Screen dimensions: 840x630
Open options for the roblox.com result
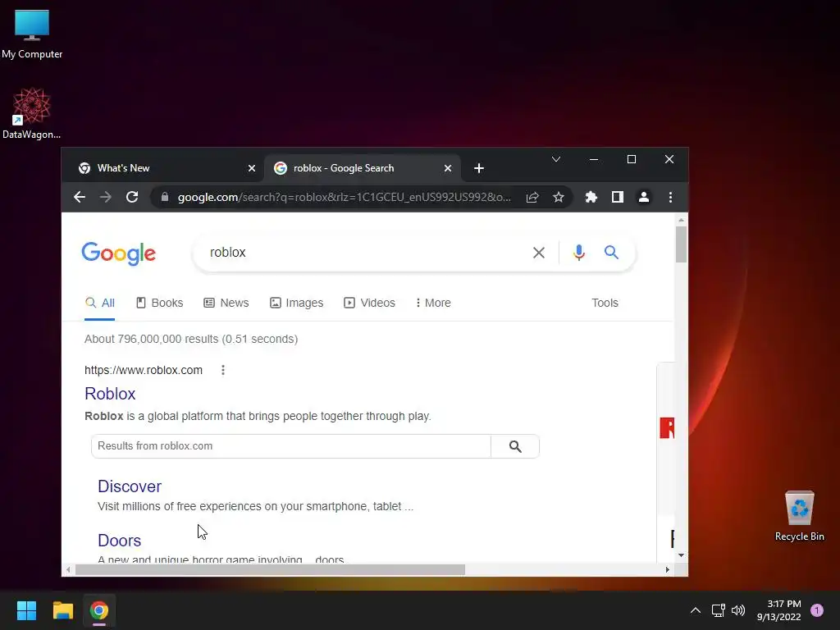(x=223, y=370)
